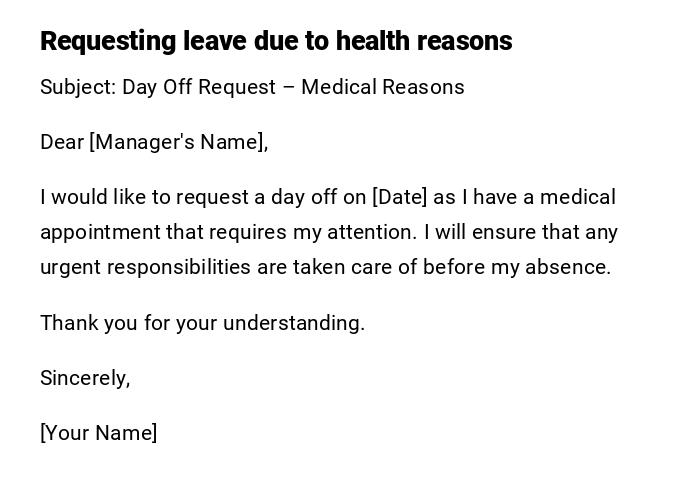This screenshot has height=495, width=700.
Task: Click the Subject line of the letter
Action: [252, 87]
